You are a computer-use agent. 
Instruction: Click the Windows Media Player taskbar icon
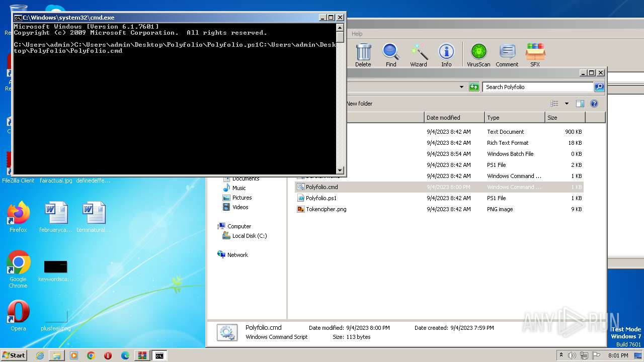coord(74,355)
